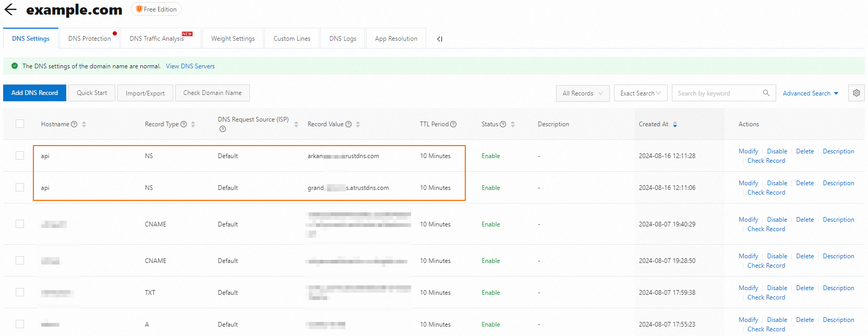Disable the TXT record

pyautogui.click(x=777, y=288)
